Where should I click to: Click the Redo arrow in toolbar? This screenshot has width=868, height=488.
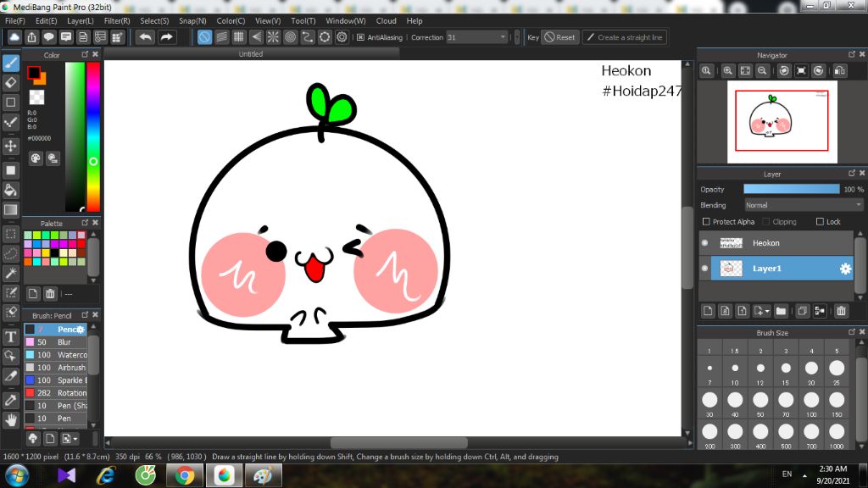coord(166,37)
